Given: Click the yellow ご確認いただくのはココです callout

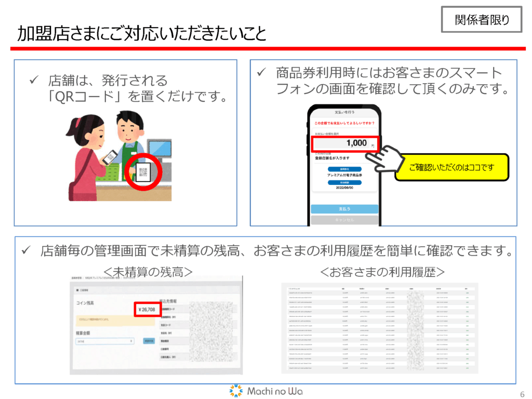Looking at the screenshot, I should (x=450, y=167).
